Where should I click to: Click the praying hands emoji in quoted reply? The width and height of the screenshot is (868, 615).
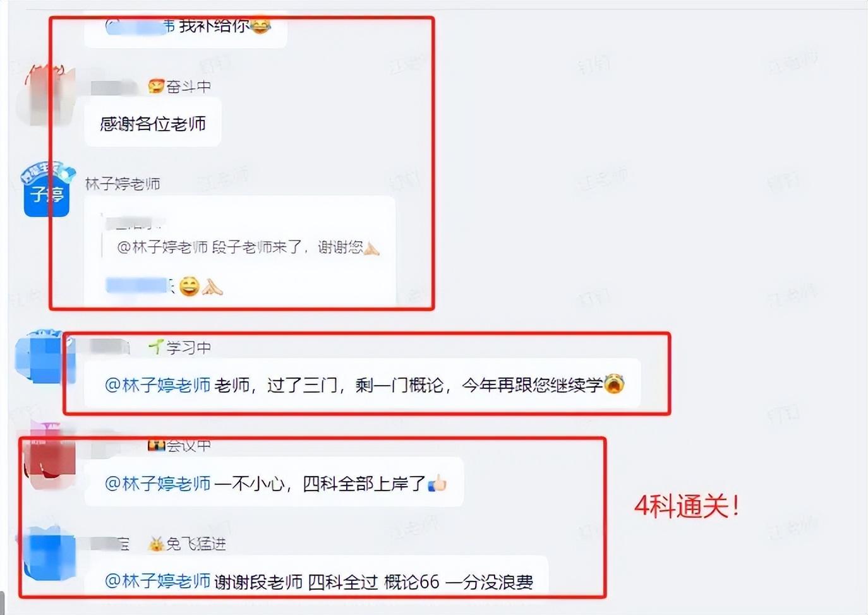(x=371, y=248)
